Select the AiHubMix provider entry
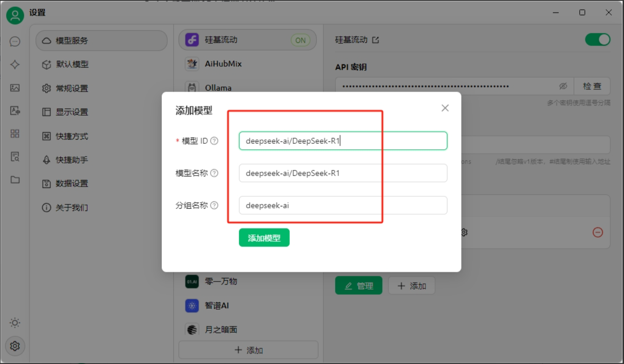 pos(247,64)
